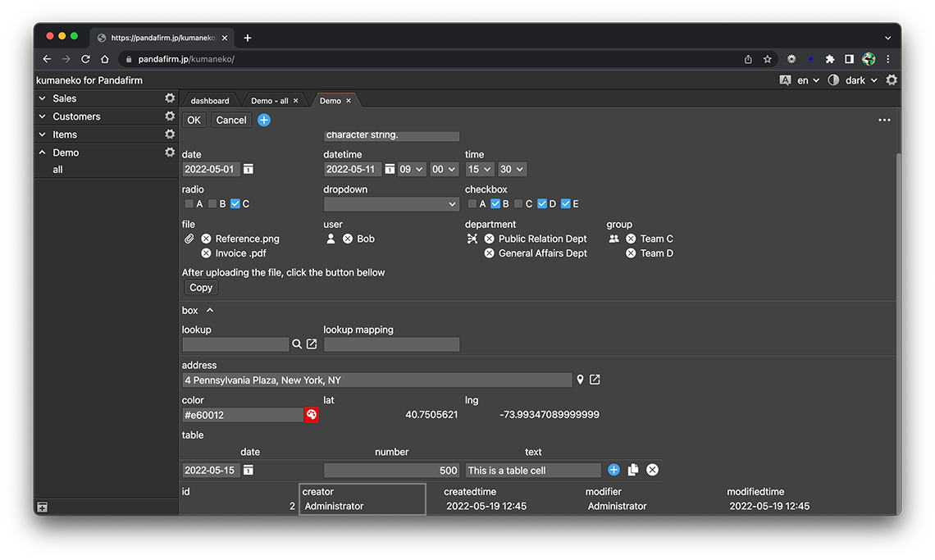Click the paperclip attach file icon
Viewport: 935px width, 560px height.
click(x=189, y=239)
